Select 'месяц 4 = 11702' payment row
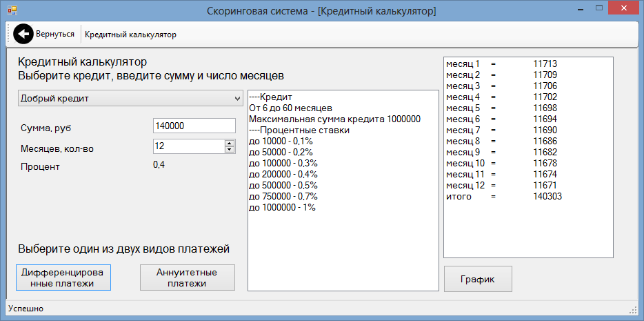 tap(501, 97)
